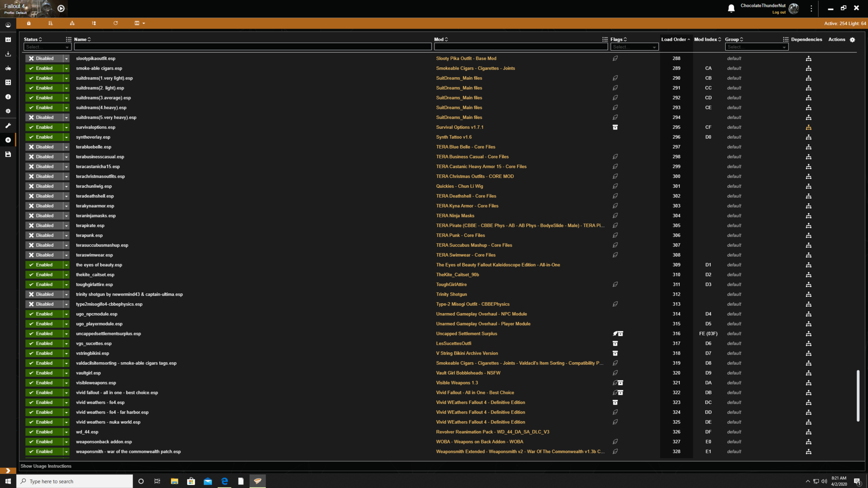The width and height of the screenshot is (868, 488).
Task: Toggle Enabled status of smoke-able cigars.esp
Action: click(44, 69)
